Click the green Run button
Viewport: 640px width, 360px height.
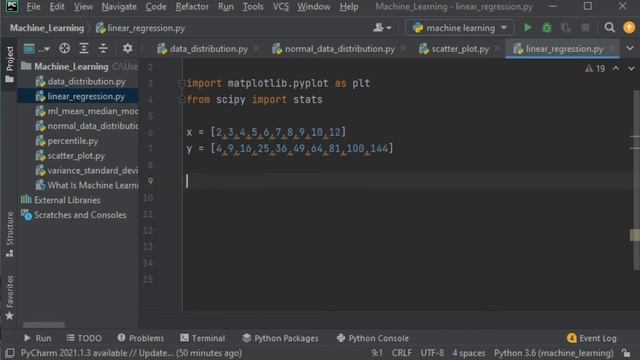pyautogui.click(x=527, y=28)
